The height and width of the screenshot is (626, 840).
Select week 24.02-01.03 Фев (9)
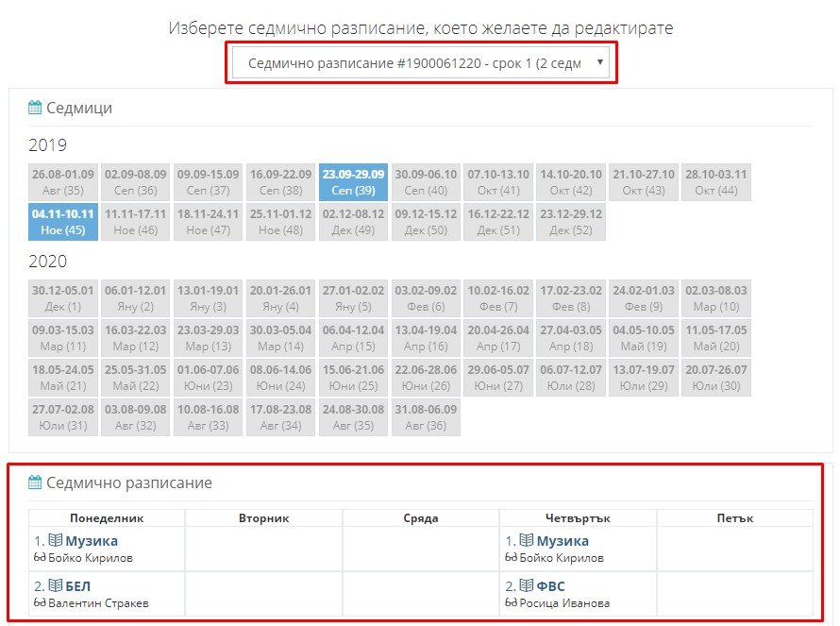[644, 298]
